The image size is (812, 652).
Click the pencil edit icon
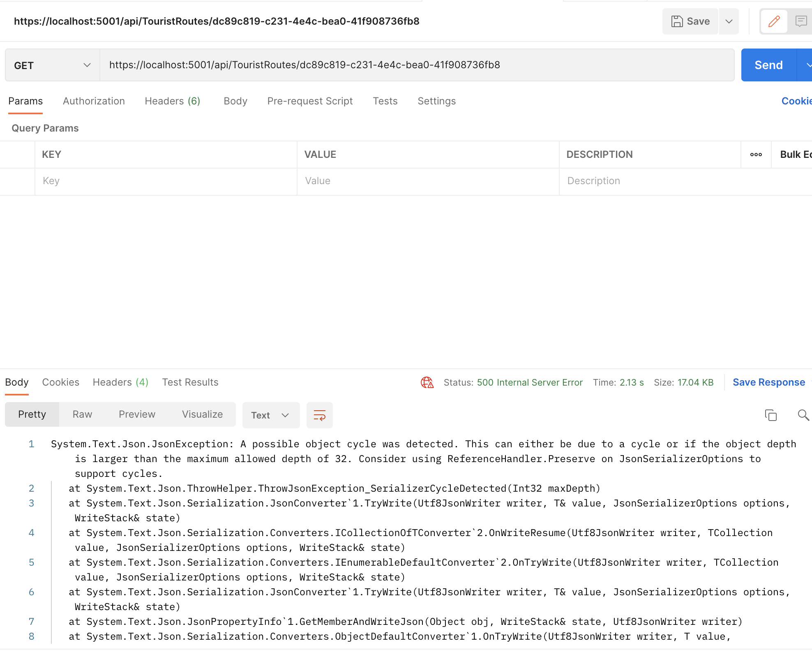774,21
